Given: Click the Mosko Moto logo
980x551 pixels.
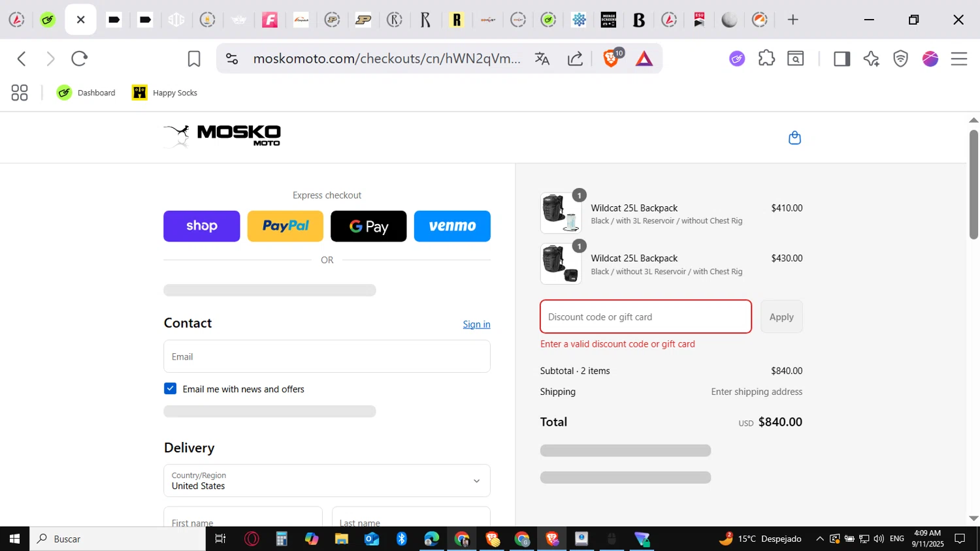Looking at the screenshot, I should [x=222, y=136].
